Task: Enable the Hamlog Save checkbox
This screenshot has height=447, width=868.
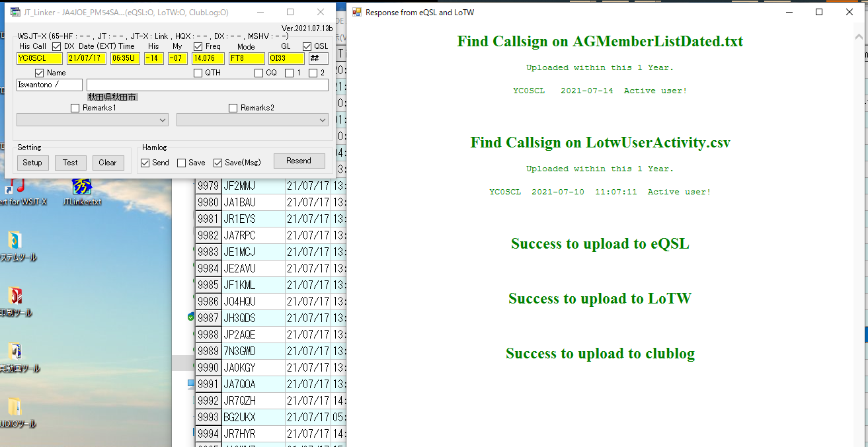Action: click(182, 163)
